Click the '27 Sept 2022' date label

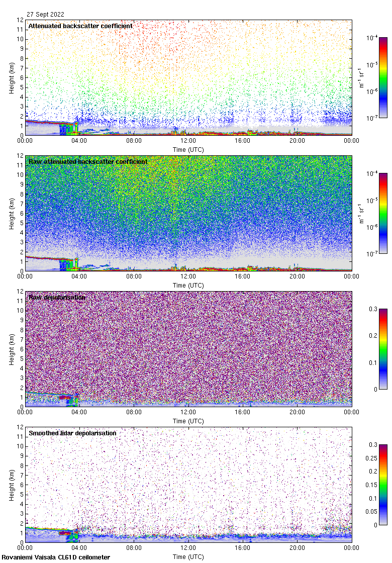(x=45, y=15)
